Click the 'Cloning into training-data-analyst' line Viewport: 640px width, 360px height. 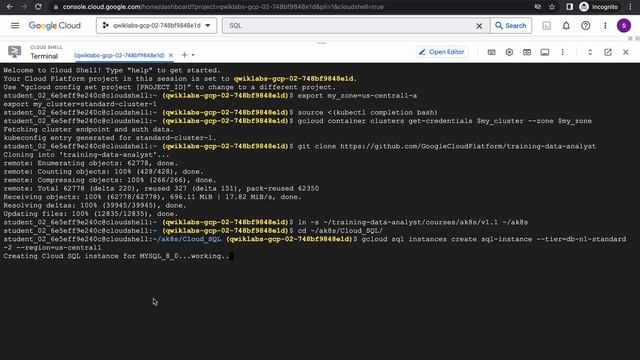tap(86, 155)
